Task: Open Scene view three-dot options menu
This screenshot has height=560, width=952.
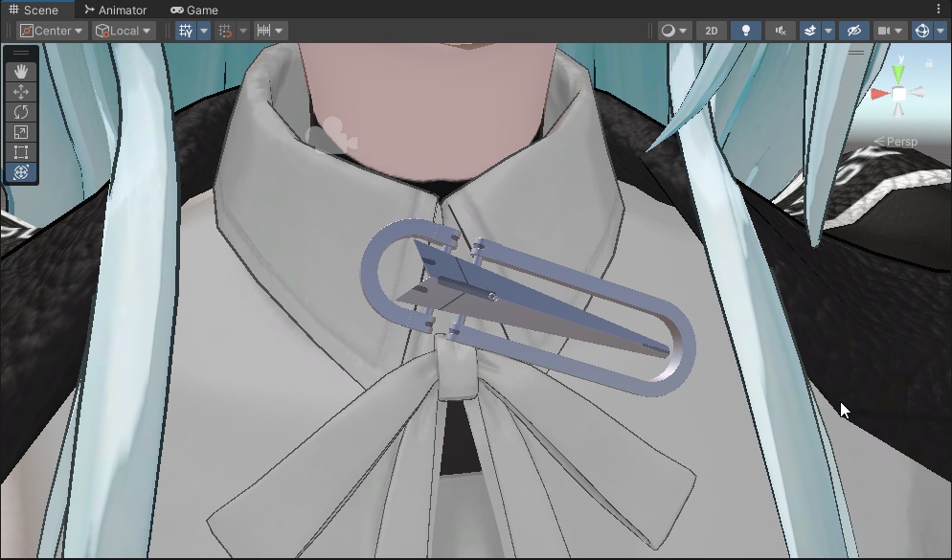Action: [940, 9]
